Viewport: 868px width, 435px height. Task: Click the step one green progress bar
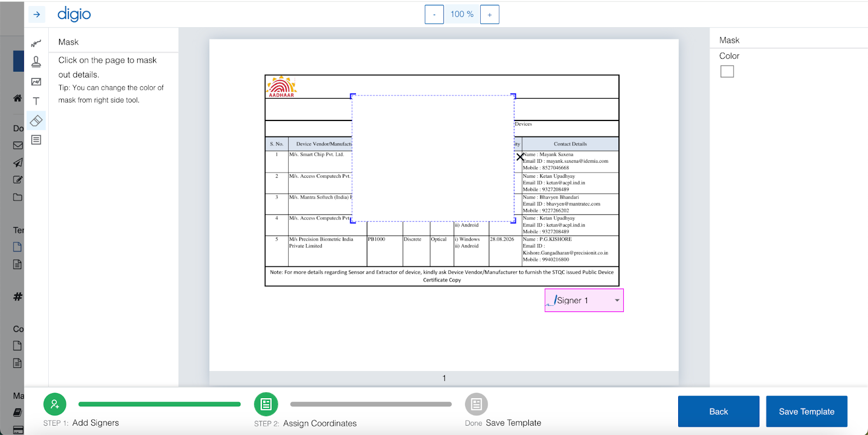tap(159, 404)
